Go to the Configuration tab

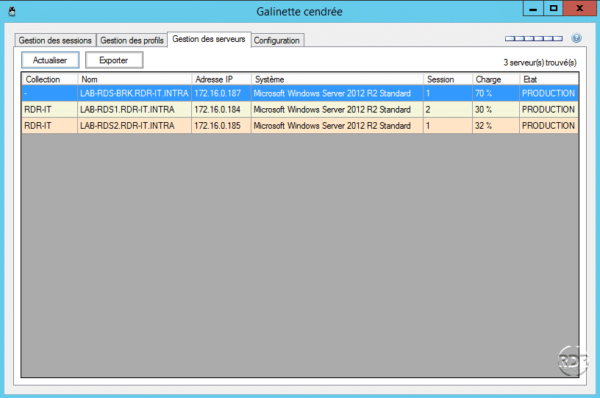[277, 40]
